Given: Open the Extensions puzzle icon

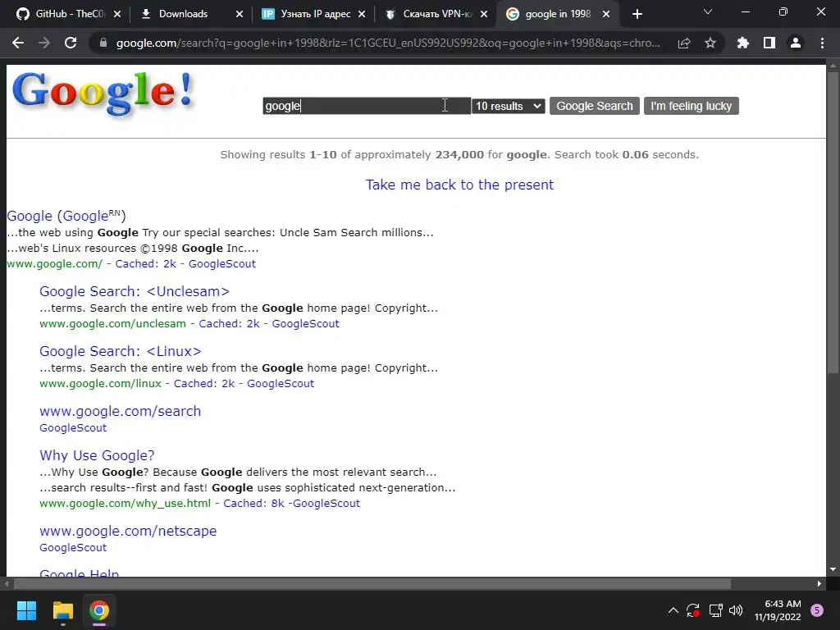Looking at the screenshot, I should click(x=743, y=43).
